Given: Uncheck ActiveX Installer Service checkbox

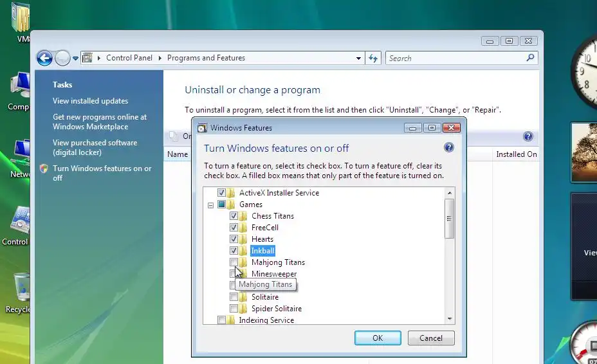Looking at the screenshot, I should tap(221, 193).
